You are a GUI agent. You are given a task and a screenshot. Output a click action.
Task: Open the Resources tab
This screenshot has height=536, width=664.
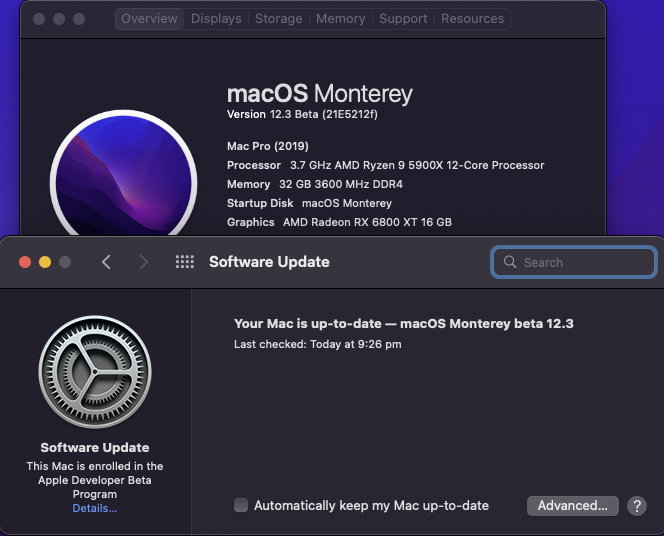click(x=473, y=19)
